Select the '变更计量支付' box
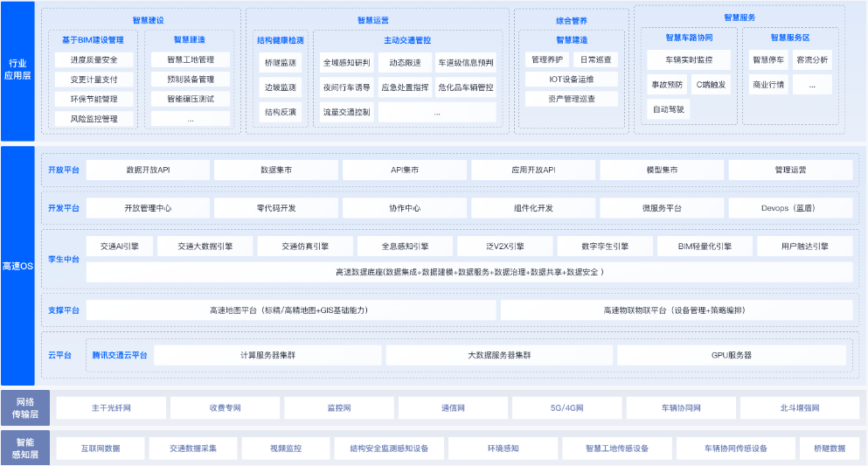The width and height of the screenshot is (868, 466). (x=94, y=80)
